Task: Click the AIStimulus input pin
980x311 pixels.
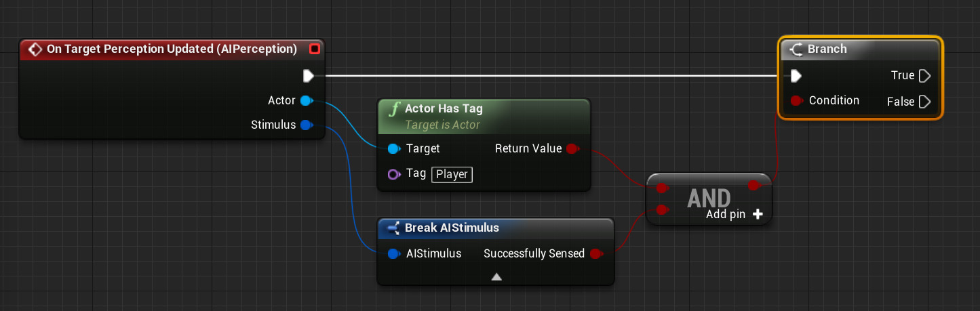Action: point(393,253)
